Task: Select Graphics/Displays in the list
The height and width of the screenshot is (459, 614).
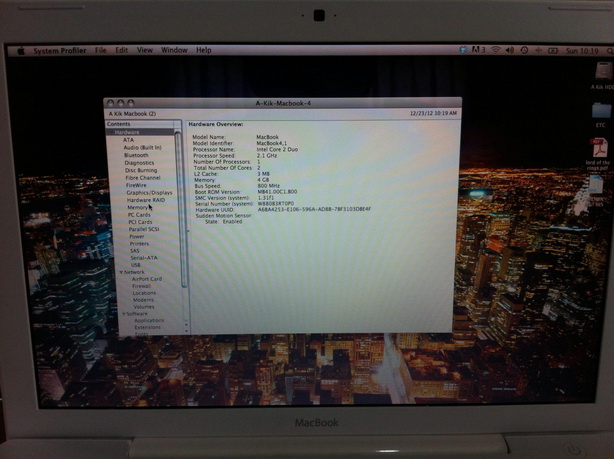Action: coord(149,193)
